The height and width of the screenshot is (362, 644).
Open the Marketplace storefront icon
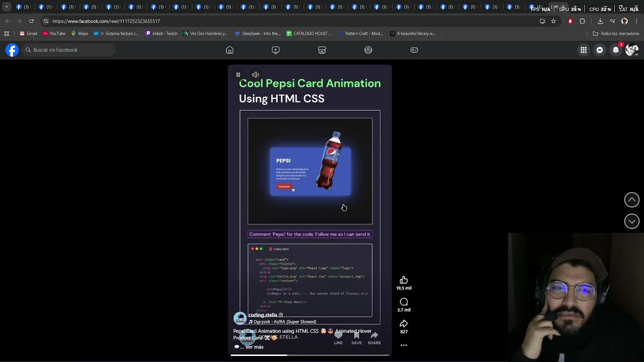pyautogui.click(x=322, y=50)
